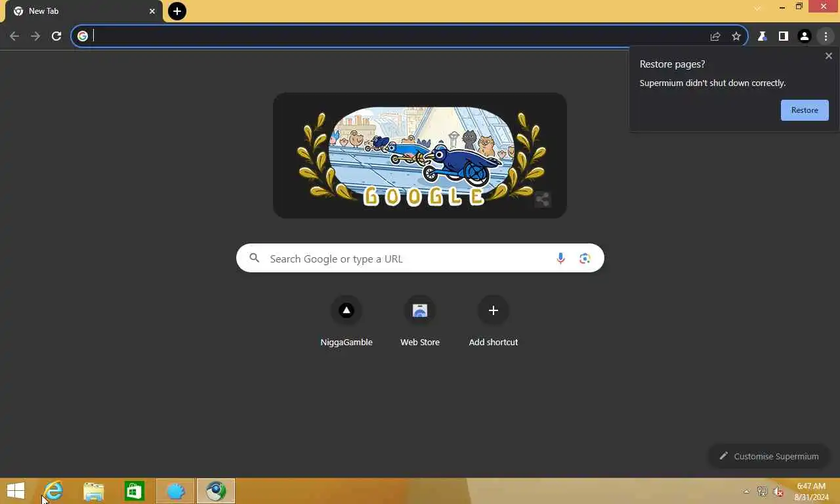Open the Windows Start button

pos(16,491)
